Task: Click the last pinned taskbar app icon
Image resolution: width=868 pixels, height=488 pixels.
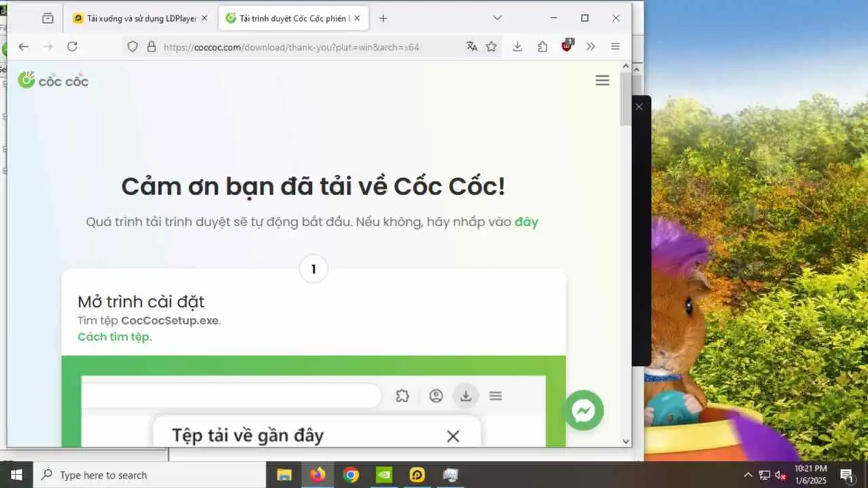Action: coord(450,475)
